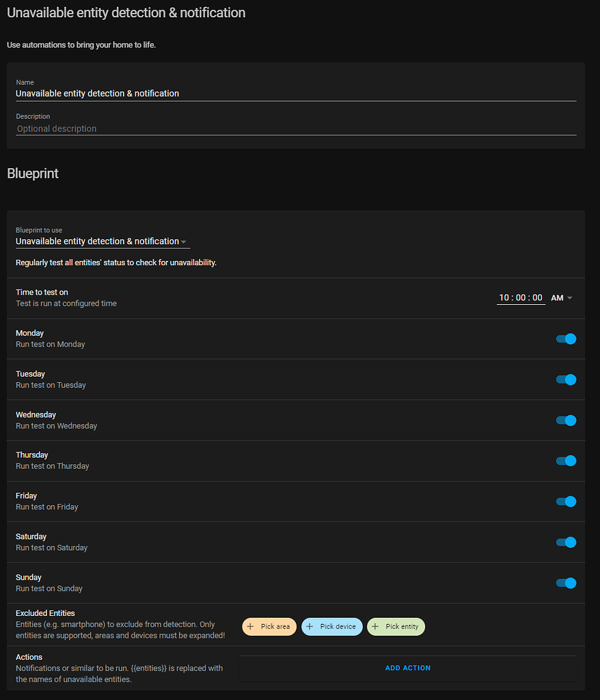Disable the Monday test run toggle

(566, 339)
